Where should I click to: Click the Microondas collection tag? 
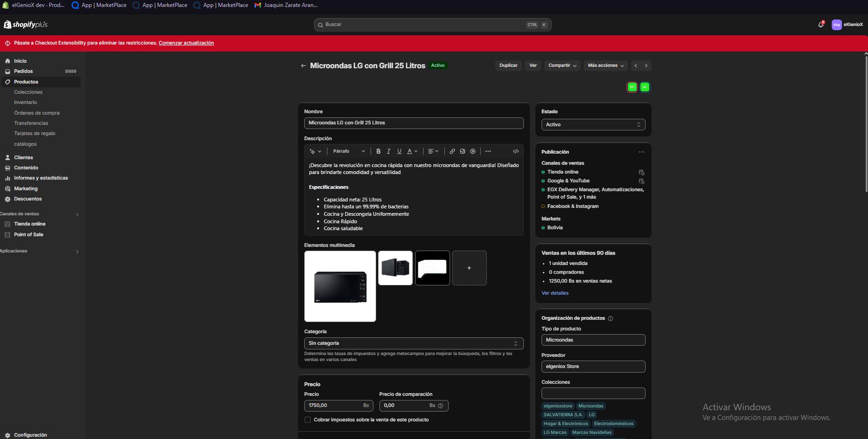[x=591, y=406]
